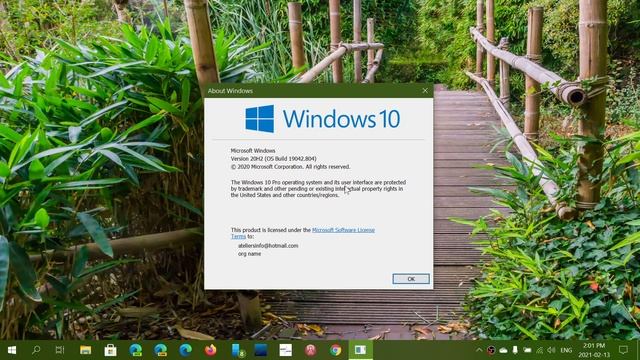Screen dimensions: 640x360
Task: Click the 'Version 20H2 (OS Build 19042.804)' text
Action: (273, 158)
